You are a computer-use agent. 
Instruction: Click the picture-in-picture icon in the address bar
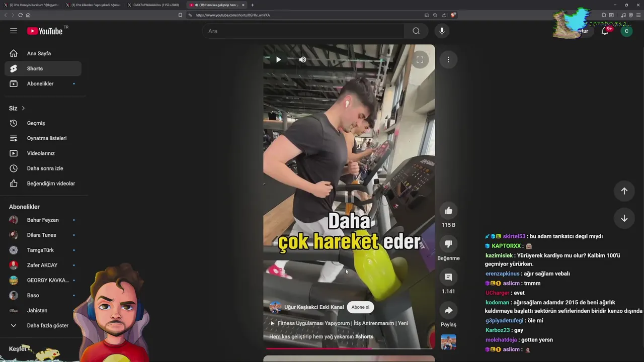coord(427,15)
